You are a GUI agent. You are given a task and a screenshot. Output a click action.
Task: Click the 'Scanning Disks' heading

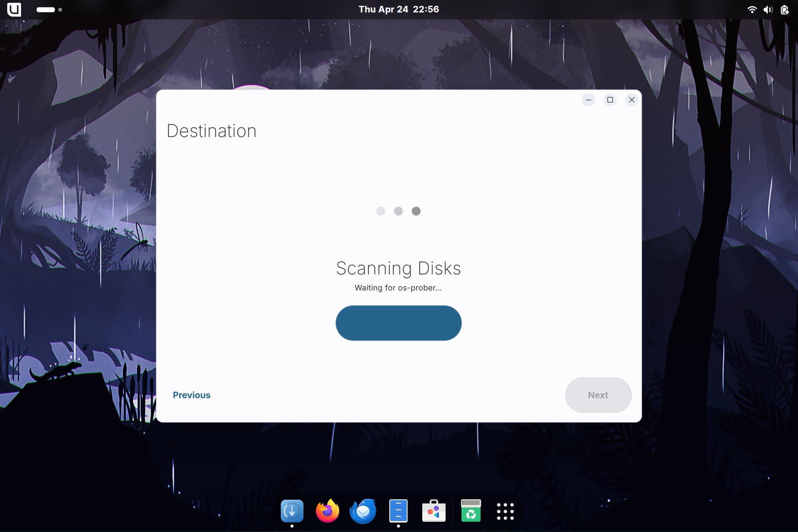click(399, 268)
